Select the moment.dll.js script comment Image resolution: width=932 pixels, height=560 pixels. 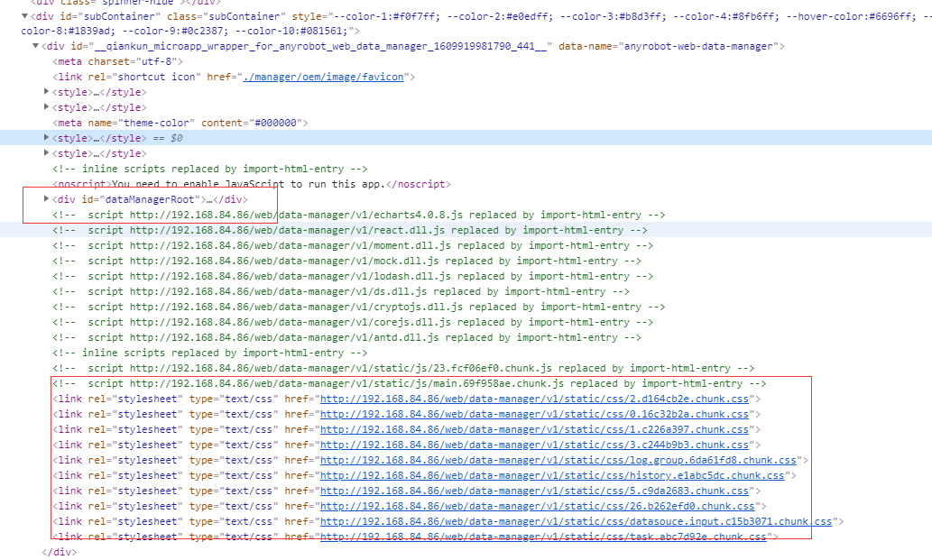pyautogui.click(x=353, y=245)
